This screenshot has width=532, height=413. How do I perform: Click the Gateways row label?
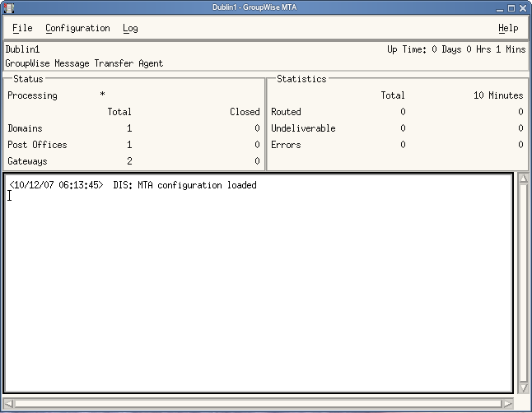tap(27, 161)
